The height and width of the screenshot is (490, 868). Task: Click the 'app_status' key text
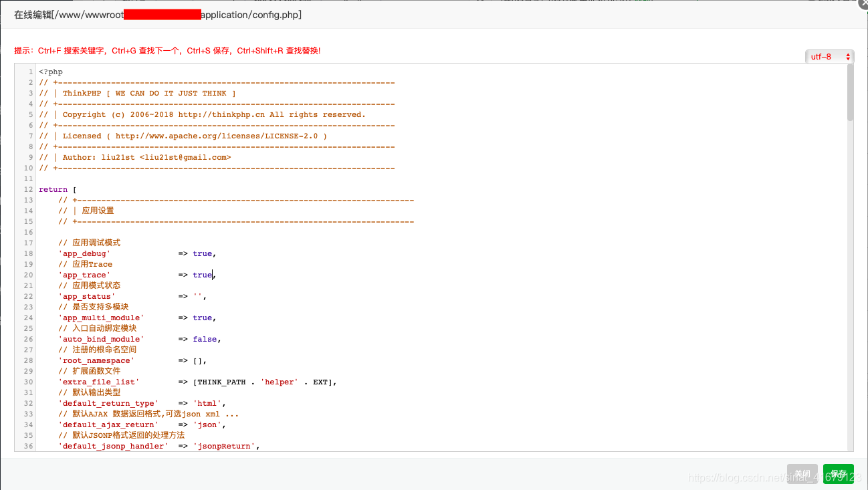pyautogui.click(x=87, y=296)
